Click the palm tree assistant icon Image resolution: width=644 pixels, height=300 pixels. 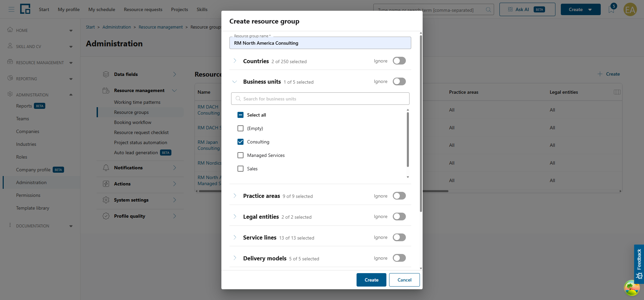(x=632, y=288)
